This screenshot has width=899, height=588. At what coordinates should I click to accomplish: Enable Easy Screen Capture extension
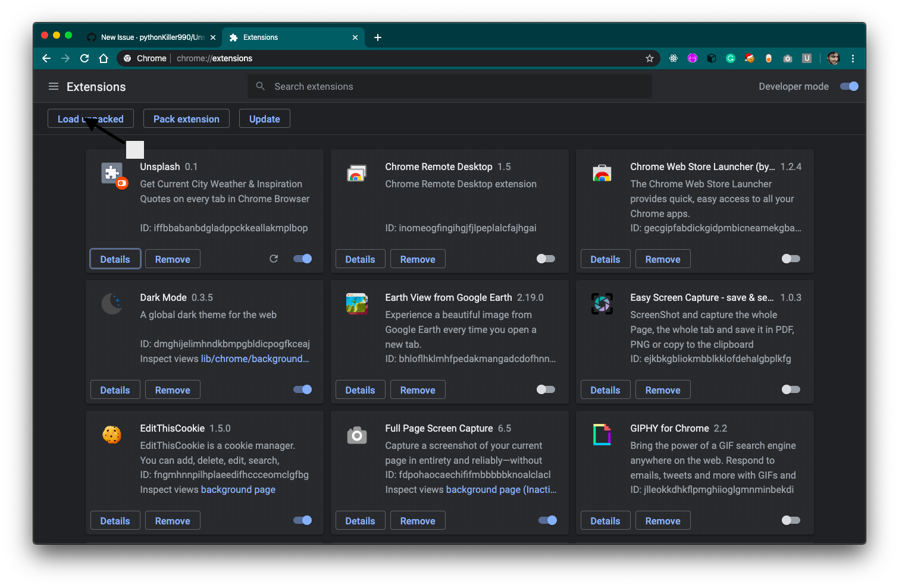pos(791,389)
